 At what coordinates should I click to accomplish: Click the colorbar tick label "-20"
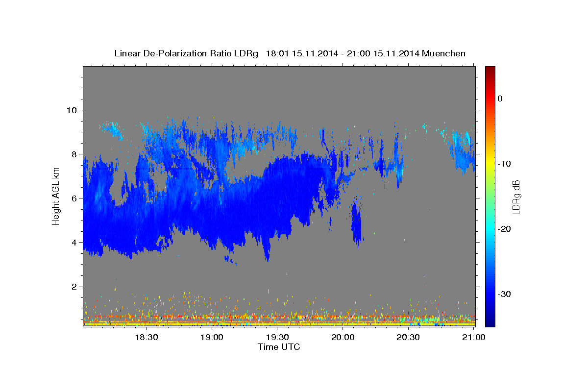click(x=504, y=229)
